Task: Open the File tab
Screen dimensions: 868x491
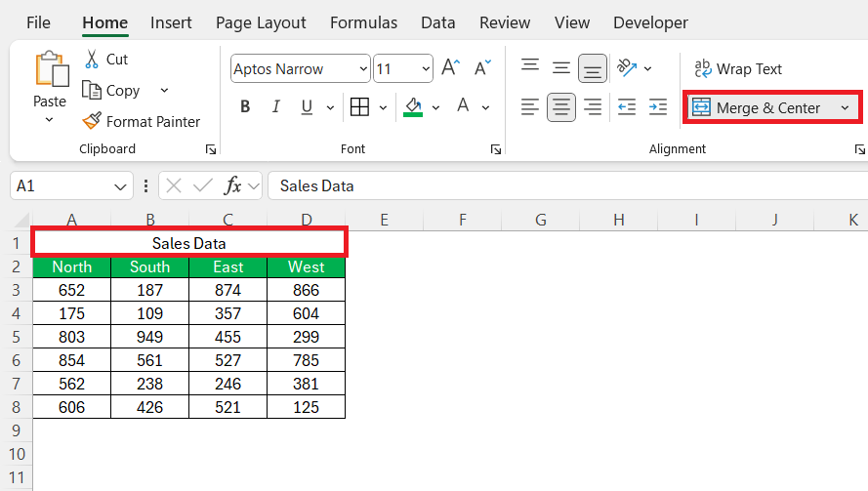Action: pyautogui.click(x=38, y=22)
